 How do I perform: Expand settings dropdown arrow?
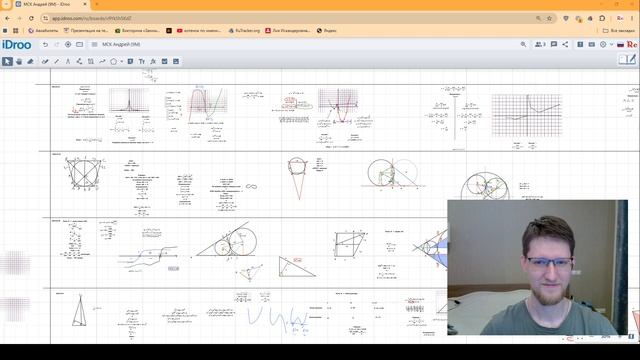611,44
